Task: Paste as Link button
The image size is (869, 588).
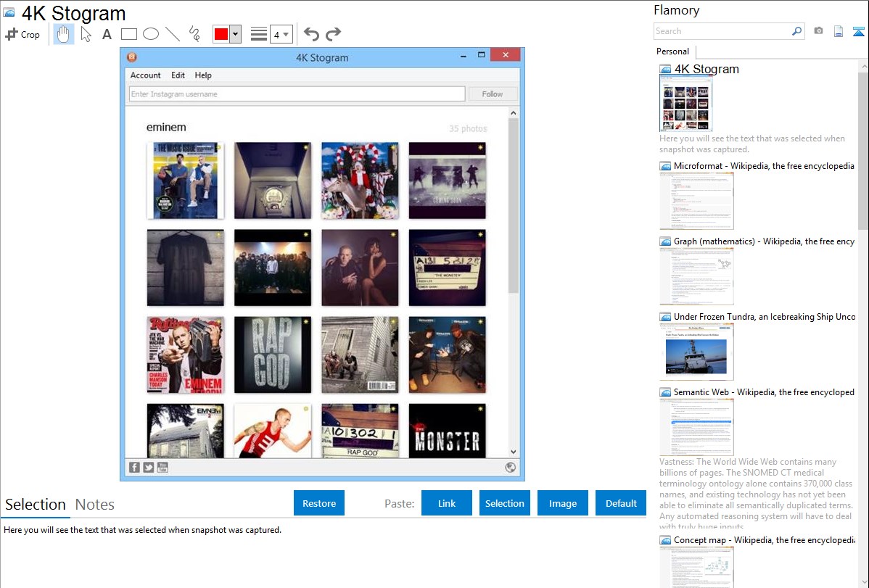Action: (447, 503)
